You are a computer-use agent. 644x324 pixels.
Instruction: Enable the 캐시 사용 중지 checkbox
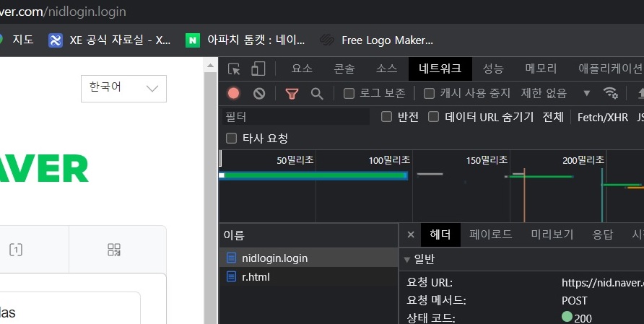429,94
